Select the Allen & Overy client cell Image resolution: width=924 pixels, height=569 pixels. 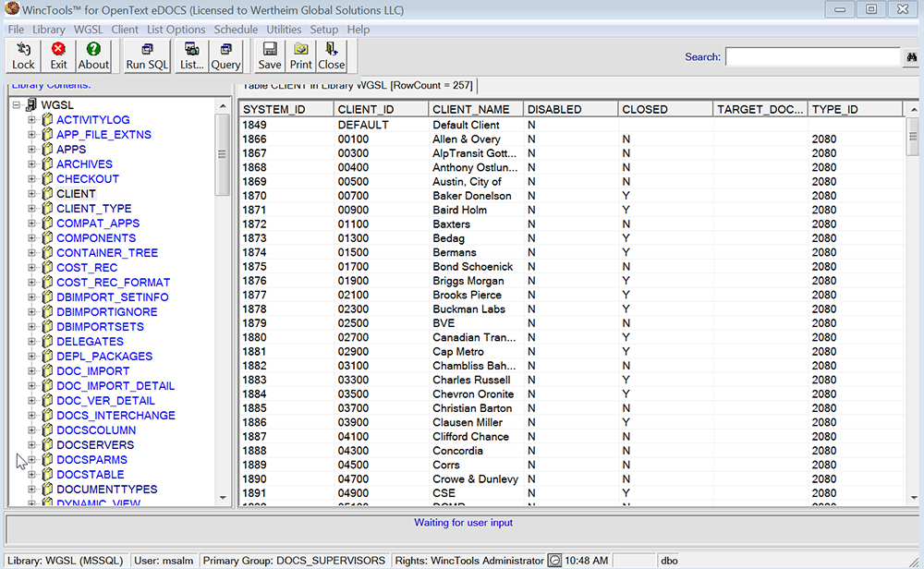(476, 139)
